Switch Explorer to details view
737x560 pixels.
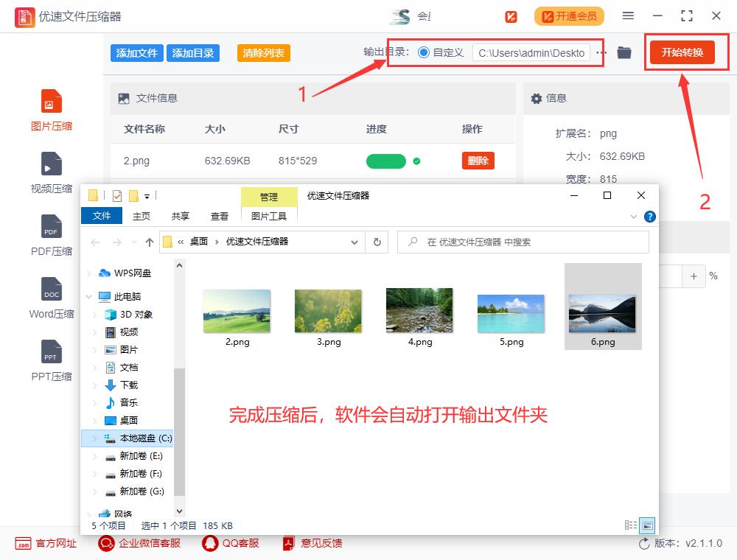point(630,525)
